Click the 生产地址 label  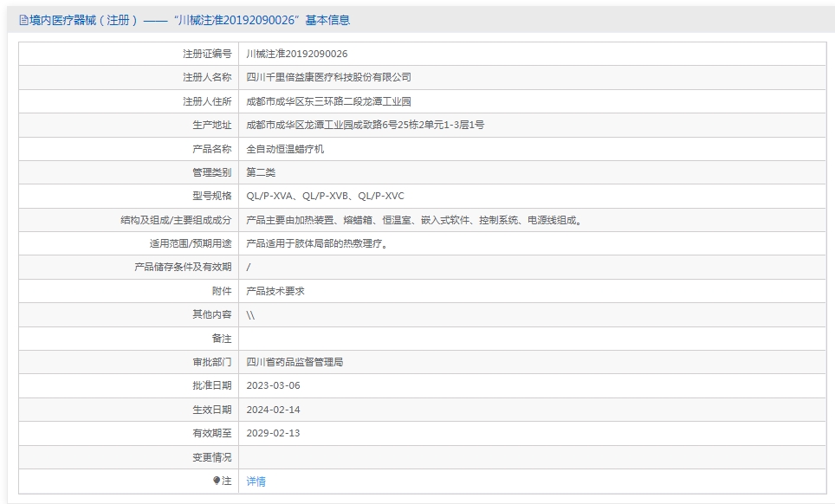(x=212, y=125)
